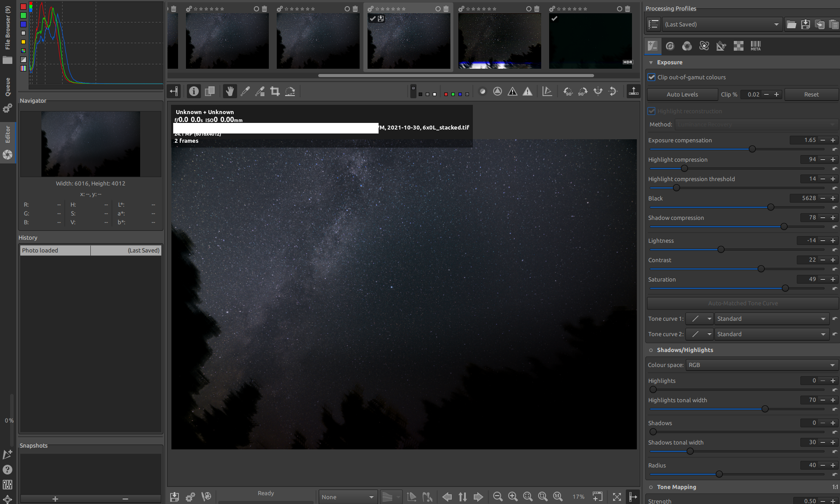This screenshot has height=504, width=840.
Task: Uncheck Clip out-of-gamut colours
Action: coord(652,77)
